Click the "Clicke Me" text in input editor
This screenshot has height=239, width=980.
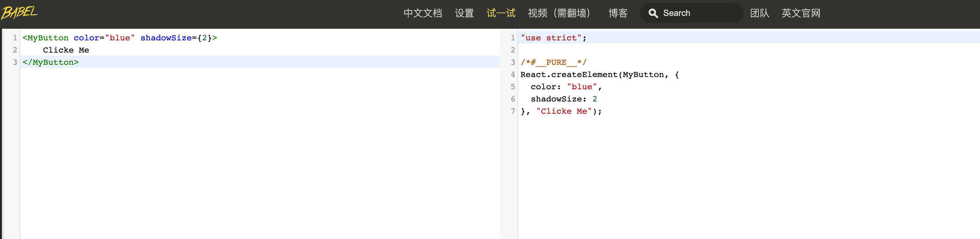point(66,50)
